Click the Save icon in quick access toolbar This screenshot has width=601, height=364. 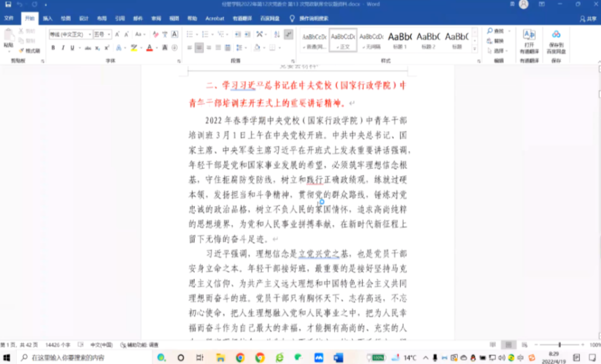[7, 5]
